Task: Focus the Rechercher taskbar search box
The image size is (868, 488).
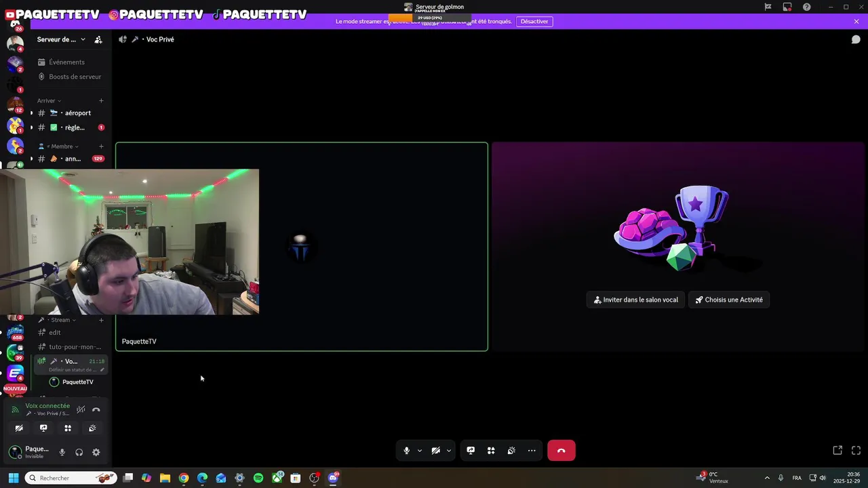Action: click(x=71, y=478)
